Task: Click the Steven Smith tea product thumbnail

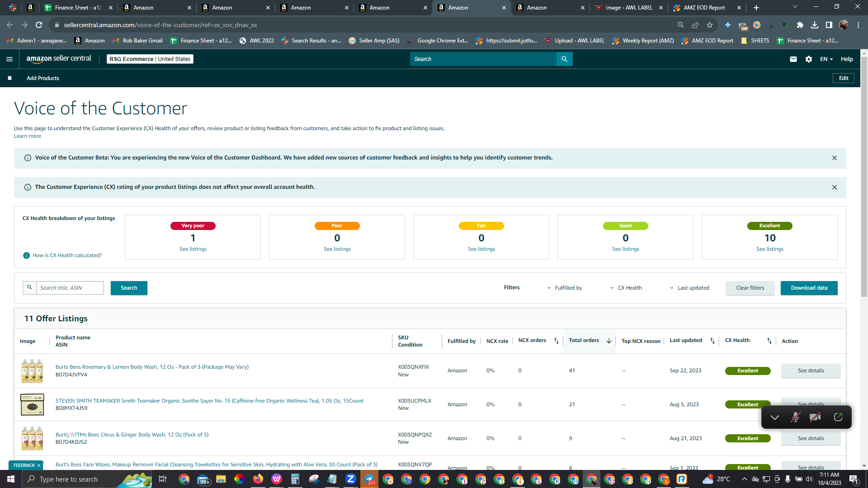Action: coord(32,404)
